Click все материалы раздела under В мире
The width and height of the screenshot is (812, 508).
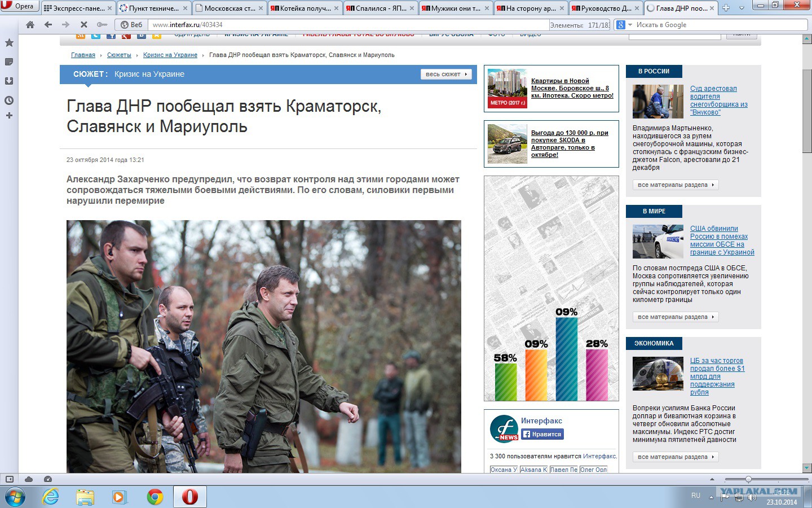676,317
